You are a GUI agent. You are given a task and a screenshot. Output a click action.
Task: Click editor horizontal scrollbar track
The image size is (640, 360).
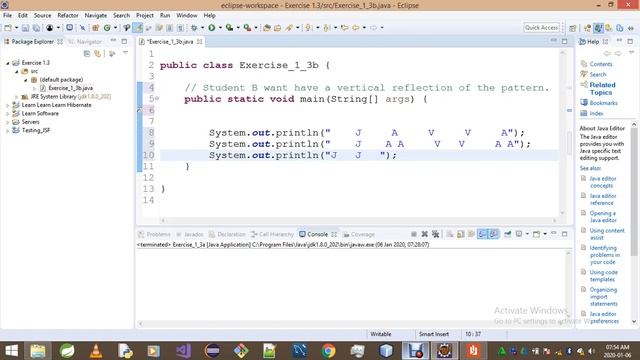358,220
